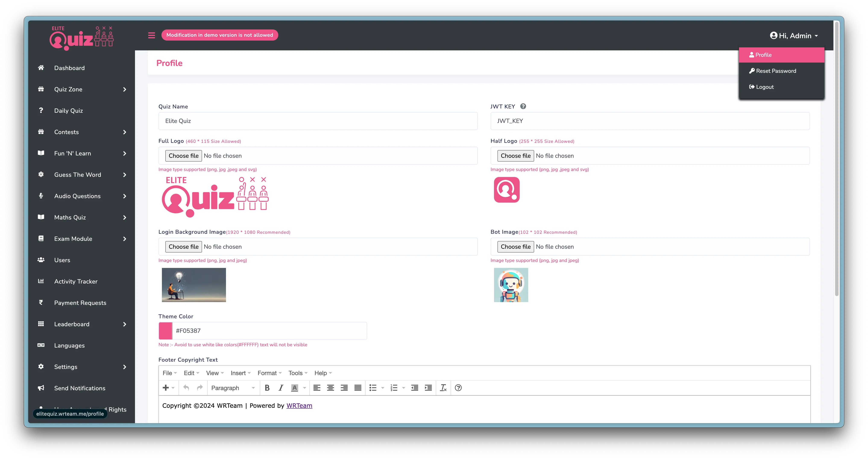Open the Paragraph style dropdown
This screenshot has width=868, height=459.
pos(233,388)
